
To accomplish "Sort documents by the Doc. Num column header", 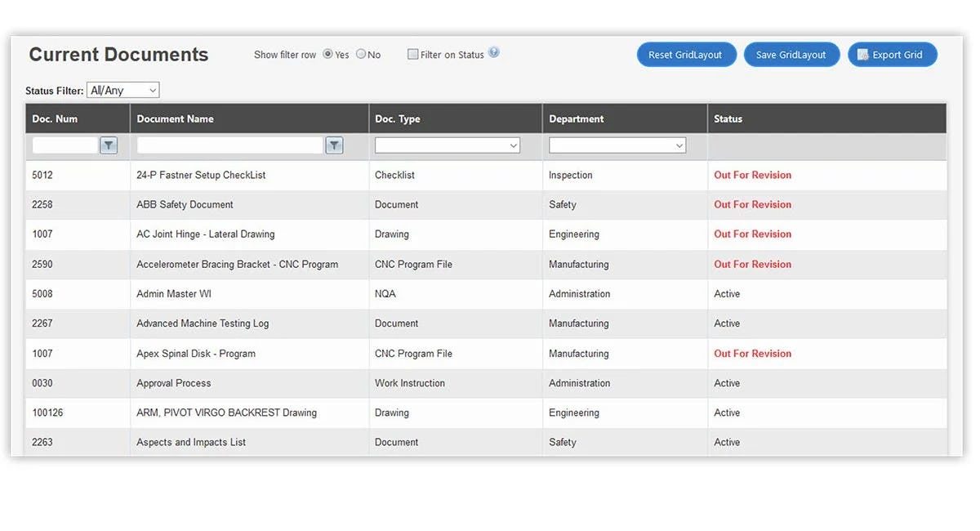I will click(x=54, y=118).
